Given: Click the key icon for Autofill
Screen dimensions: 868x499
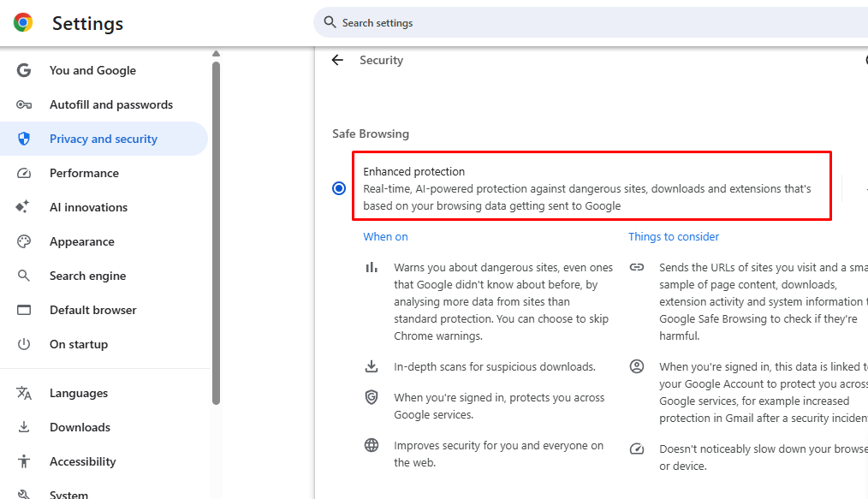Looking at the screenshot, I should click(24, 104).
